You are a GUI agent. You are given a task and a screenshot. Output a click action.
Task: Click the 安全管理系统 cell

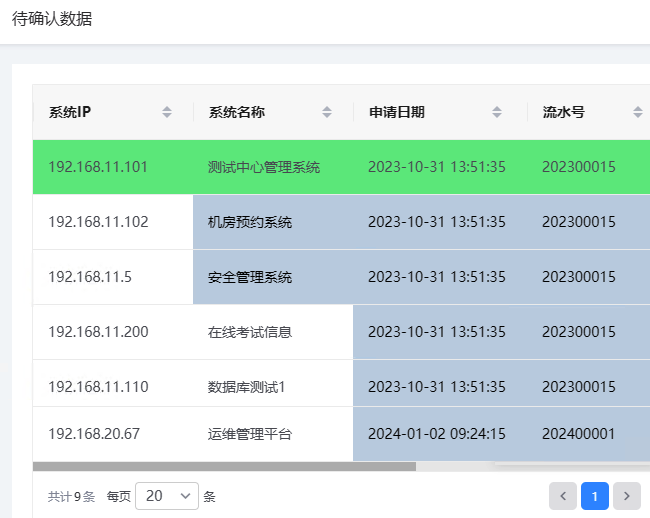(250, 277)
